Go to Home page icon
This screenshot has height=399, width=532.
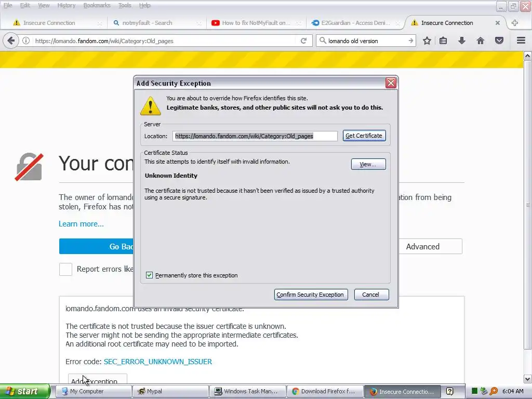click(481, 41)
